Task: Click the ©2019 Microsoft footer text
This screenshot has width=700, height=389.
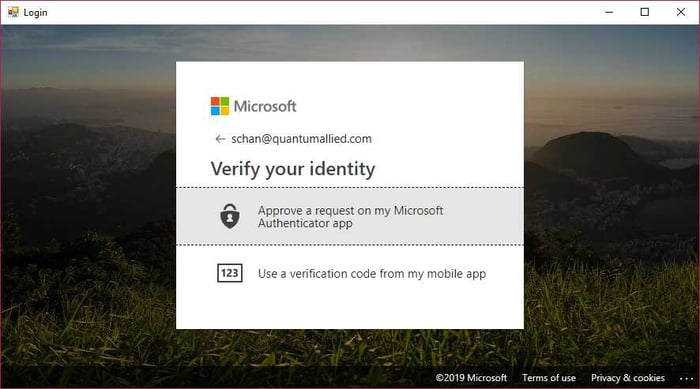Action: click(x=471, y=378)
